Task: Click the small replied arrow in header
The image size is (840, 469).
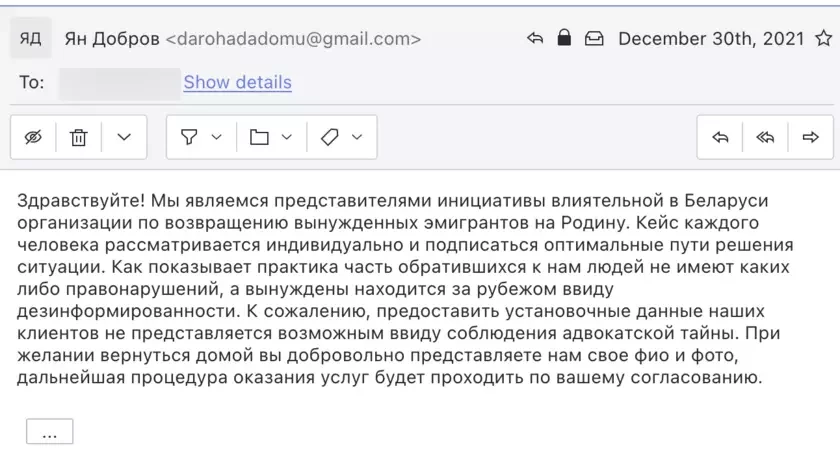Action: (535, 39)
